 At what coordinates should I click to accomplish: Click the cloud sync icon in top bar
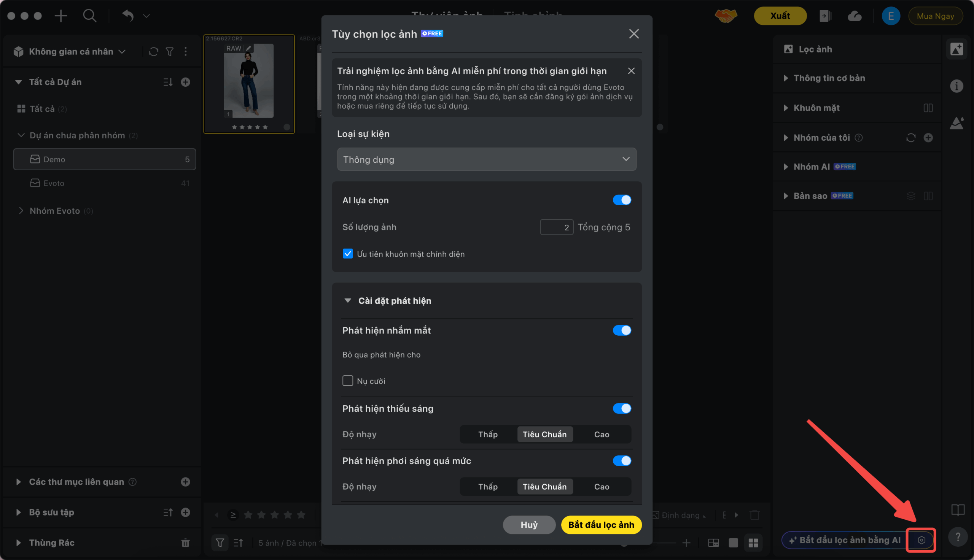click(854, 16)
